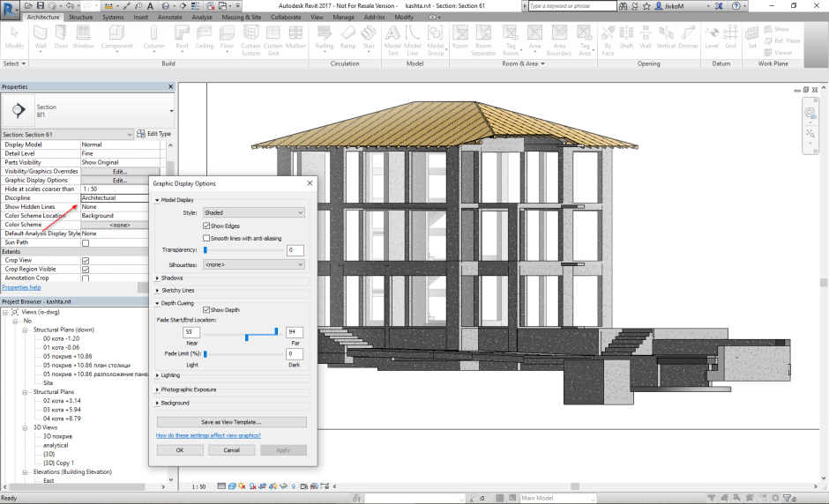829x504 pixels.
Task: Open the Structure ribbon tab
Action: click(81, 17)
